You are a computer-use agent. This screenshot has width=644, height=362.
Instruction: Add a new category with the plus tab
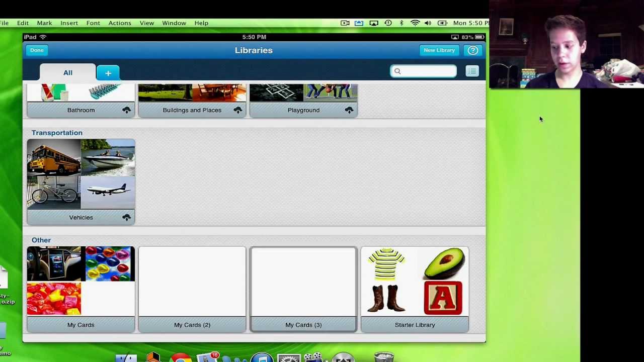pyautogui.click(x=108, y=73)
